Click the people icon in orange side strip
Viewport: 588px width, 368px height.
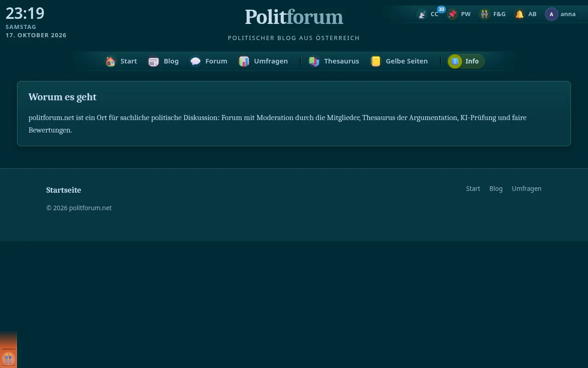point(8,358)
